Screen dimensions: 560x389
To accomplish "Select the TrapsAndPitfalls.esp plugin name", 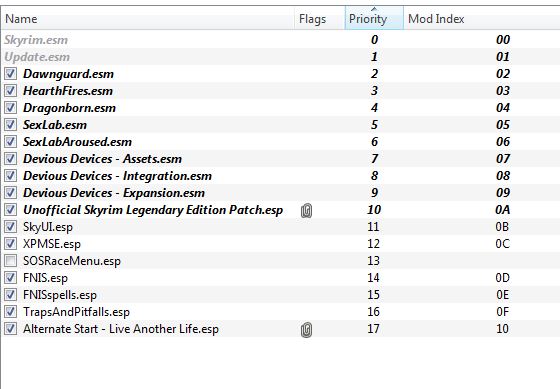I will 76,312.
